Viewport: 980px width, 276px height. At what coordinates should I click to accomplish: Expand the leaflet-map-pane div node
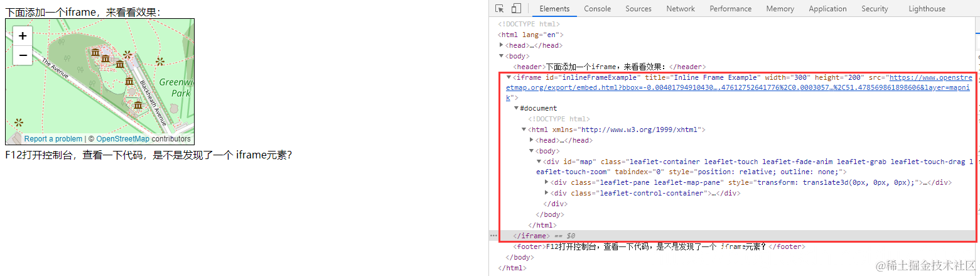point(547,182)
